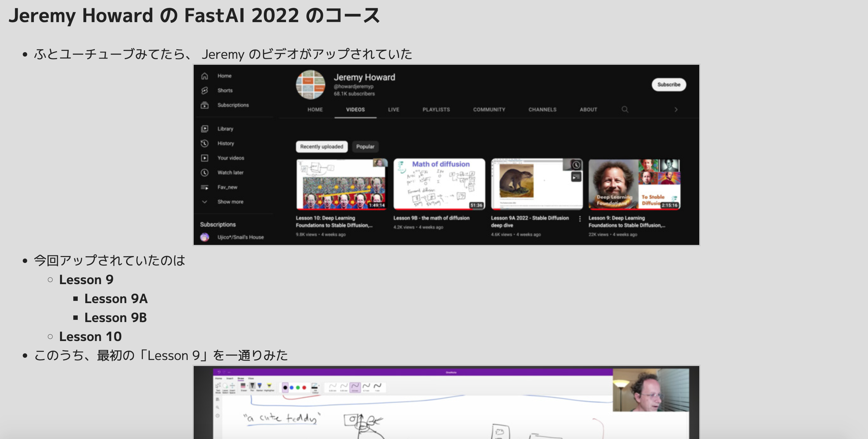The width and height of the screenshot is (868, 439).
Task: Open the OneNote Home ribbon tab
Action: pos(219,379)
